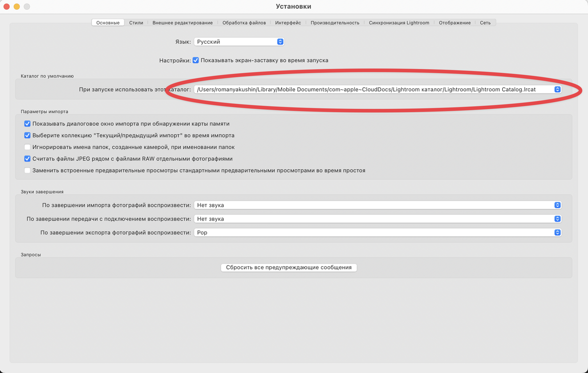Click Сбросить все предупреждающие сообщения button
588x373 pixels.
pyautogui.click(x=288, y=268)
